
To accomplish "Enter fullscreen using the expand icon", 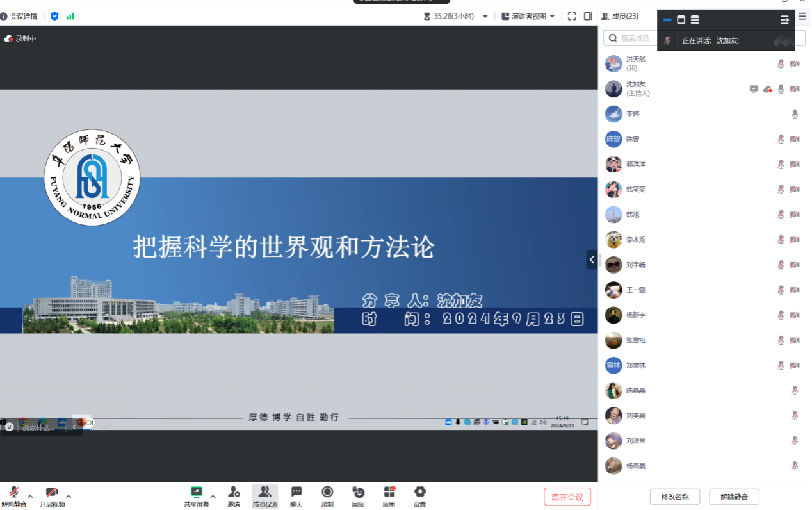I will coord(572,17).
